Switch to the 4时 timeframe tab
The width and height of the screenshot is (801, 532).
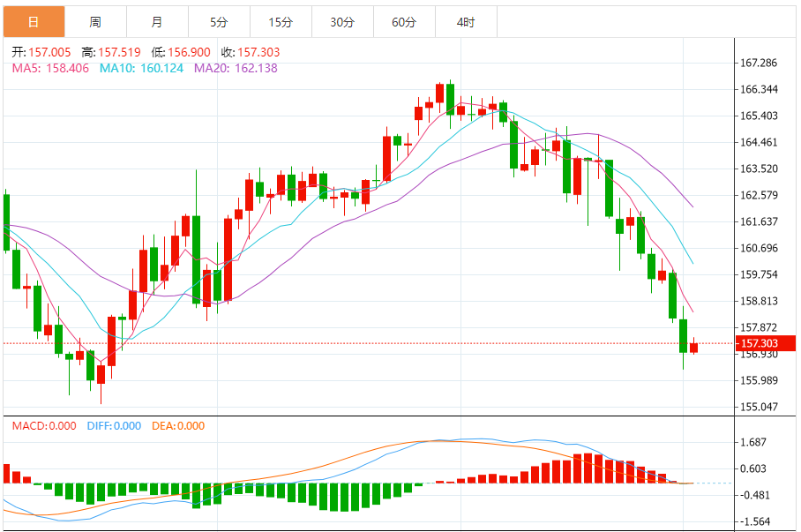coord(467,22)
